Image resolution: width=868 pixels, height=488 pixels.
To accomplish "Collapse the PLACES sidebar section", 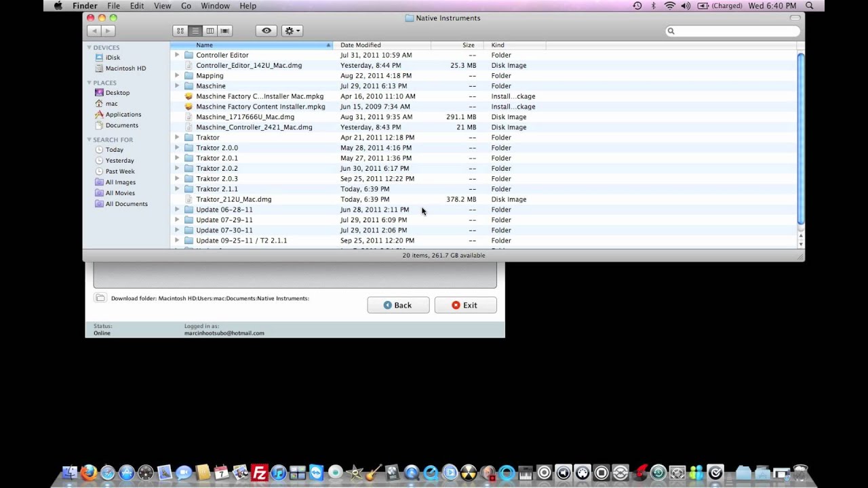I will pos(89,83).
